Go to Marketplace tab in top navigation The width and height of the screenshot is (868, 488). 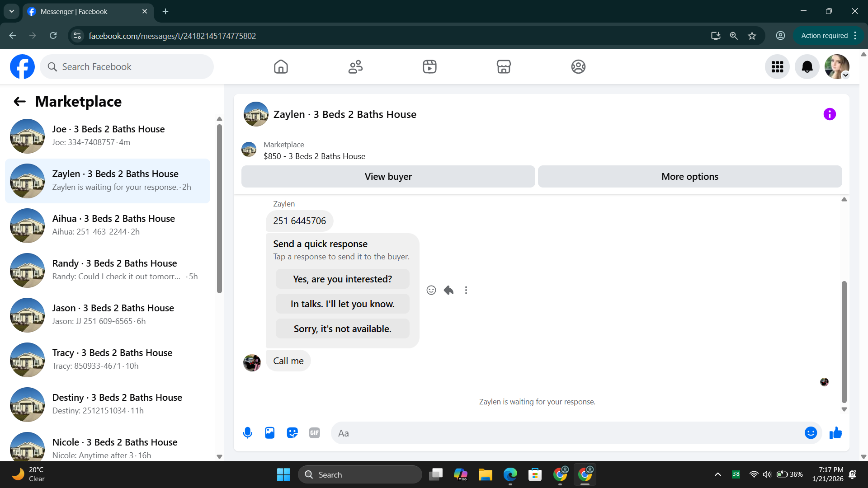504,67
